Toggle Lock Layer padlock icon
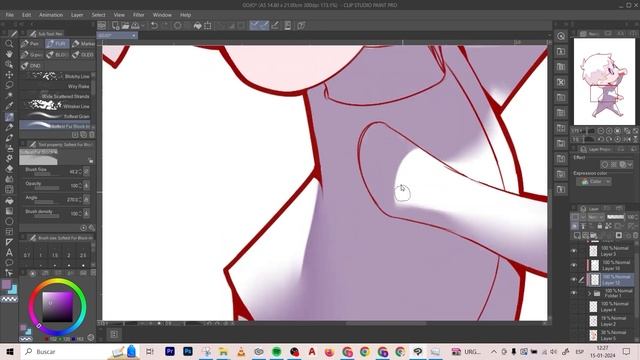This screenshot has height=360, width=640. [x=600, y=226]
